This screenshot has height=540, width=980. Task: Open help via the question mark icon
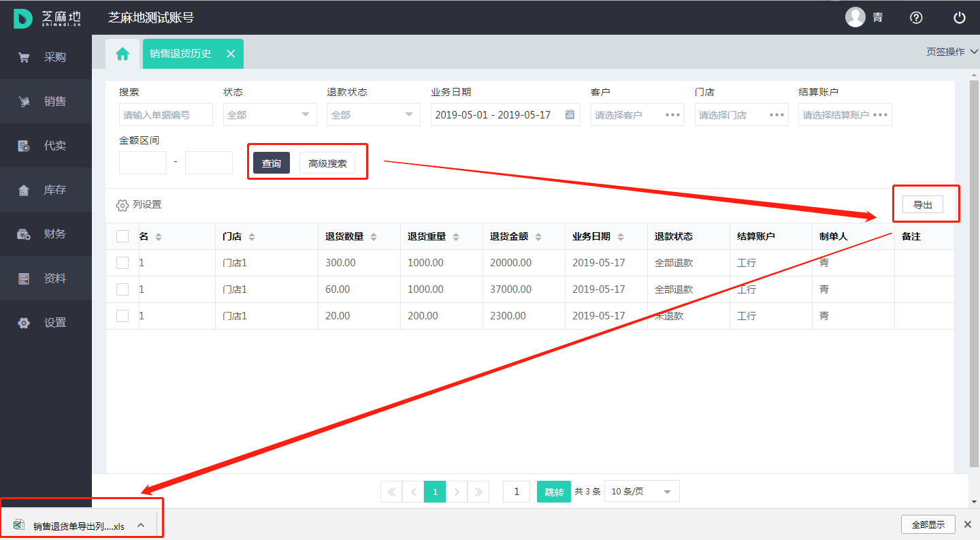(x=916, y=18)
